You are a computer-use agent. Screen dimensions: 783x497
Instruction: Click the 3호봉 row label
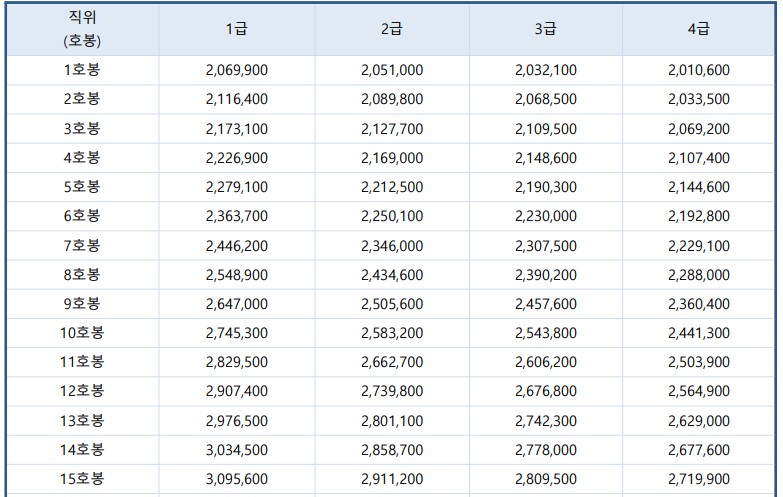pos(82,129)
